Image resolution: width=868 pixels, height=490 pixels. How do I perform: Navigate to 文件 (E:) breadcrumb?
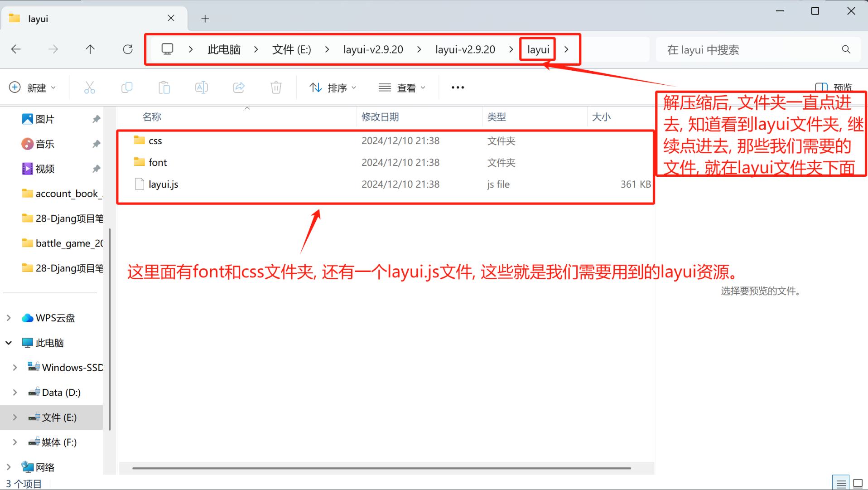click(291, 49)
